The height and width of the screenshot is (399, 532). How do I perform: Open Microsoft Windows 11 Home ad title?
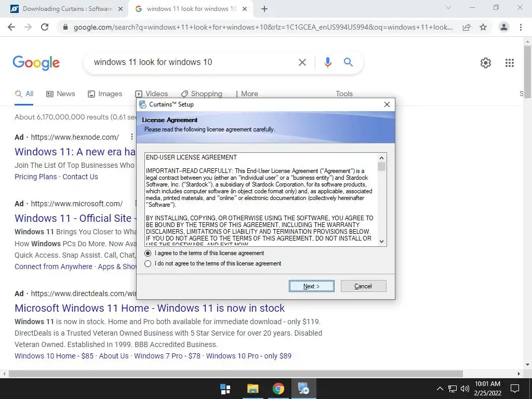pyautogui.click(x=150, y=308)
